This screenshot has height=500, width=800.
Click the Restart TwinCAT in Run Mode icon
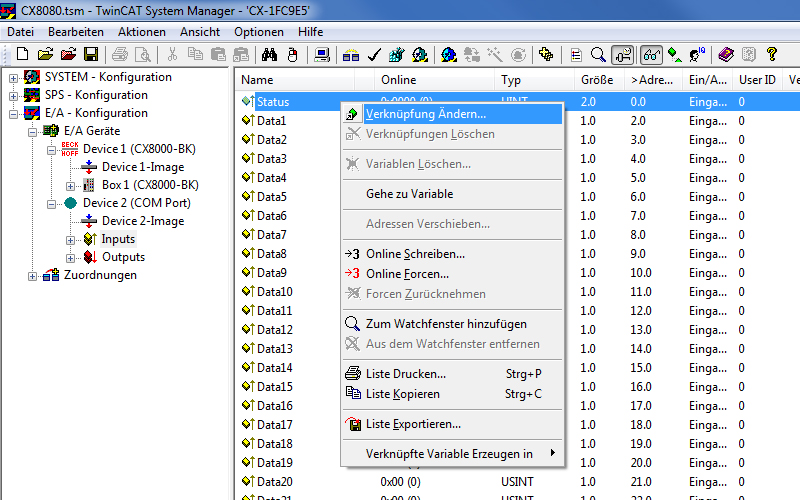[420, 54]
